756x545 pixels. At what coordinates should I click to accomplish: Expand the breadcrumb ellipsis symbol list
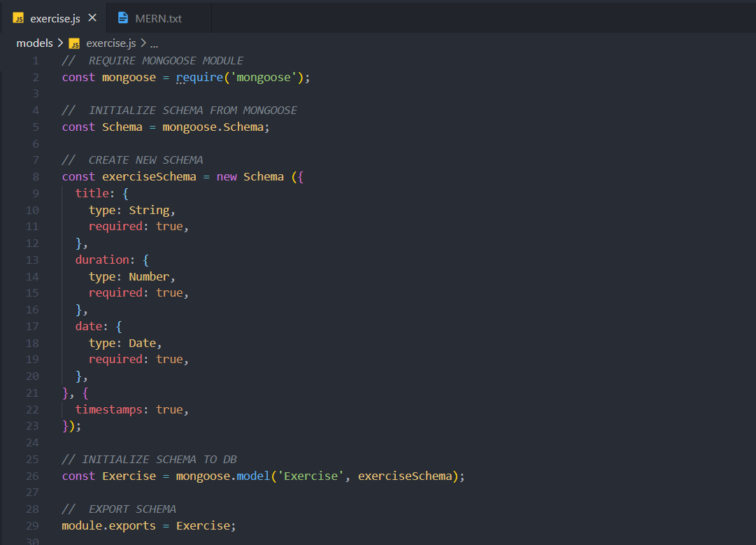tap(154, 43)
